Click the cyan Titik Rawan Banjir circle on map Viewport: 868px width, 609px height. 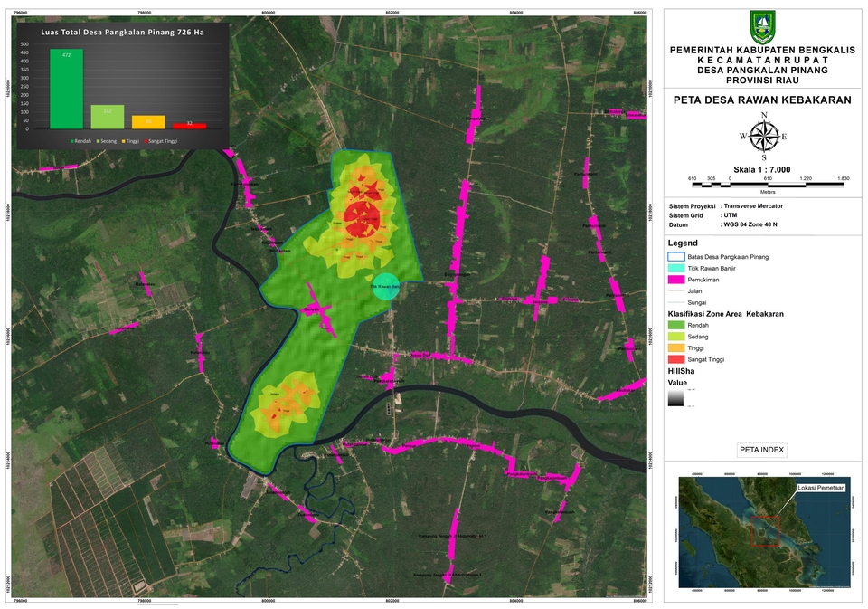click(x=386, y=287)
